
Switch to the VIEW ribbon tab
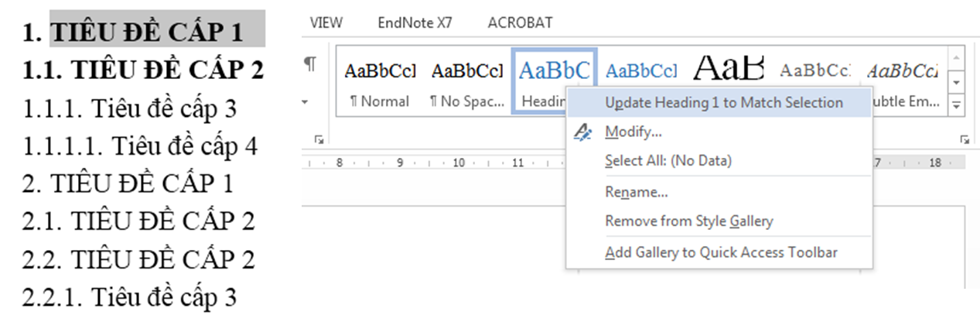tap(326, 23)
